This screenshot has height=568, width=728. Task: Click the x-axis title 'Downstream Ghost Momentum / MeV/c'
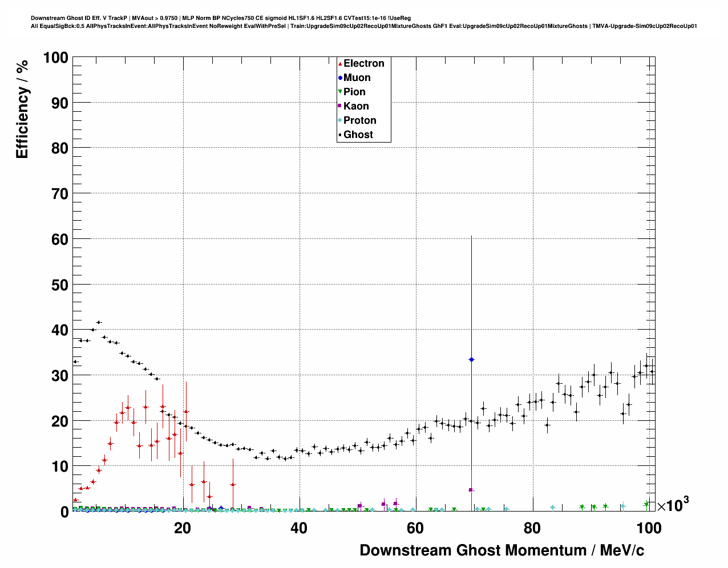(502, 550)
